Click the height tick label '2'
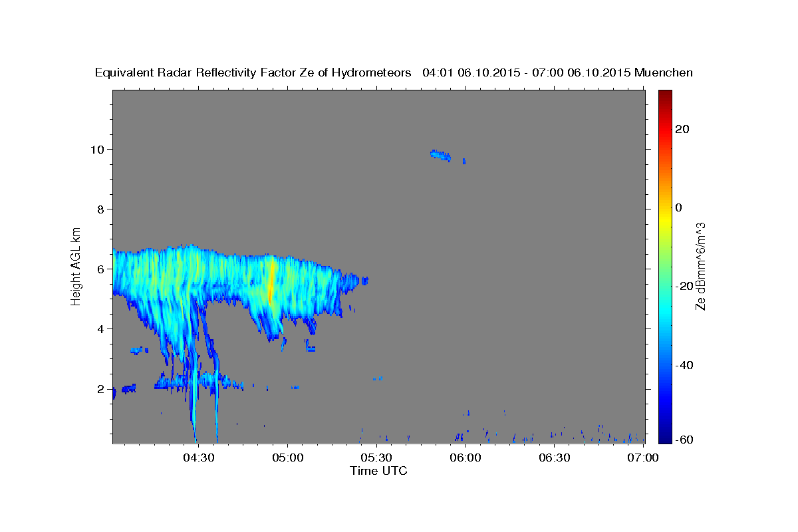 coord(102,388)
